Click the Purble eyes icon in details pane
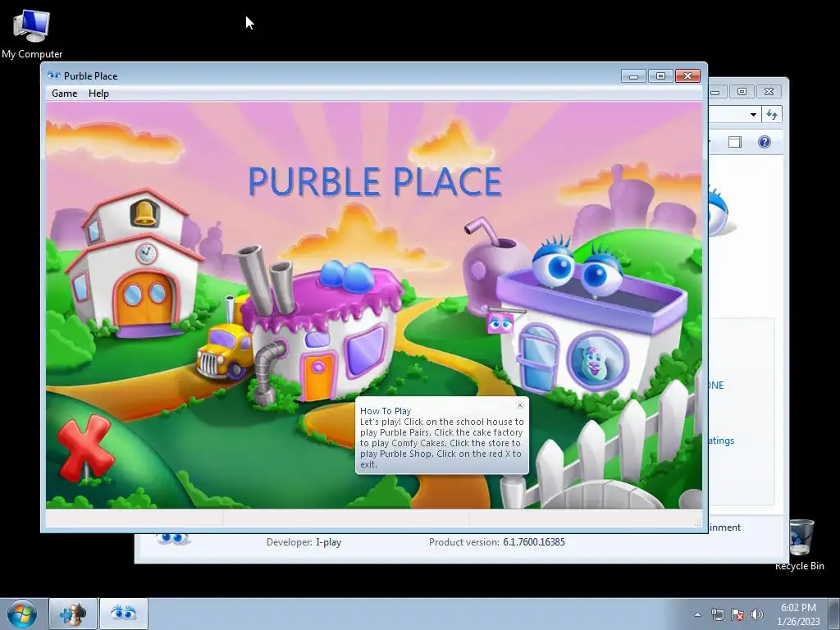Image resolution: width=840 pixels, height=630 pixels. [172, 538]
